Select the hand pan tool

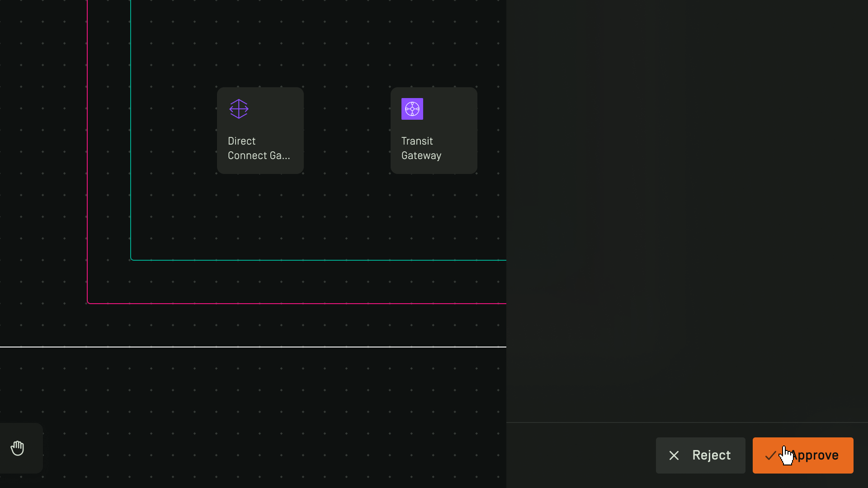pyautogui.click(x=17, y=448)
